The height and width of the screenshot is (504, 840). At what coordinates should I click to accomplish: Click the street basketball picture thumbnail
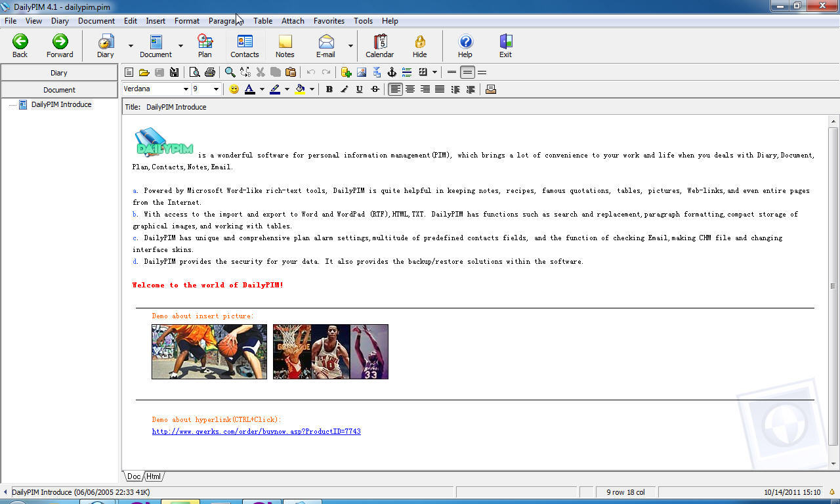[x=209, y=351]
